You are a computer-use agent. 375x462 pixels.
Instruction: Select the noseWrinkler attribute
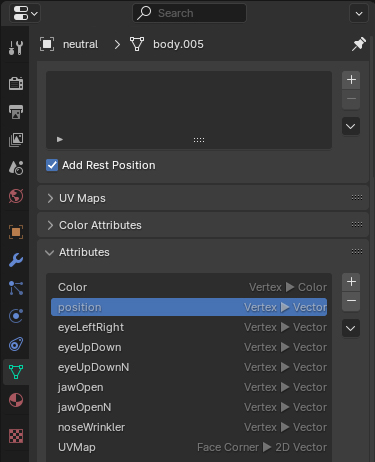tap(189, 427)
